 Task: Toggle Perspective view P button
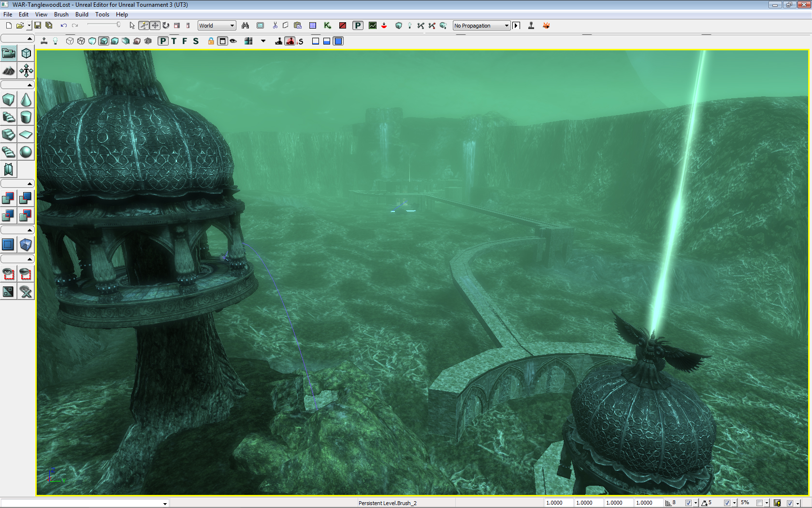click(x=163, y=41)
